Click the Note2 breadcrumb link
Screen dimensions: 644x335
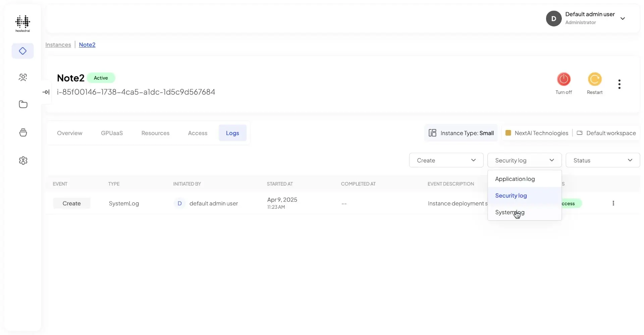click(x=87, y=45)
